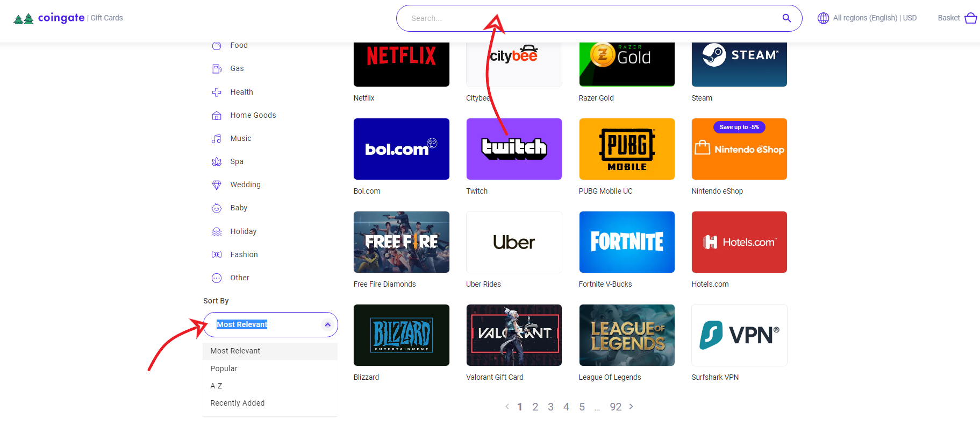Image resolution: width=980 pixels, height=425 pixels.
Task: Open the Free Fire Diamonds thumbnail
Action: click(402, 242)
